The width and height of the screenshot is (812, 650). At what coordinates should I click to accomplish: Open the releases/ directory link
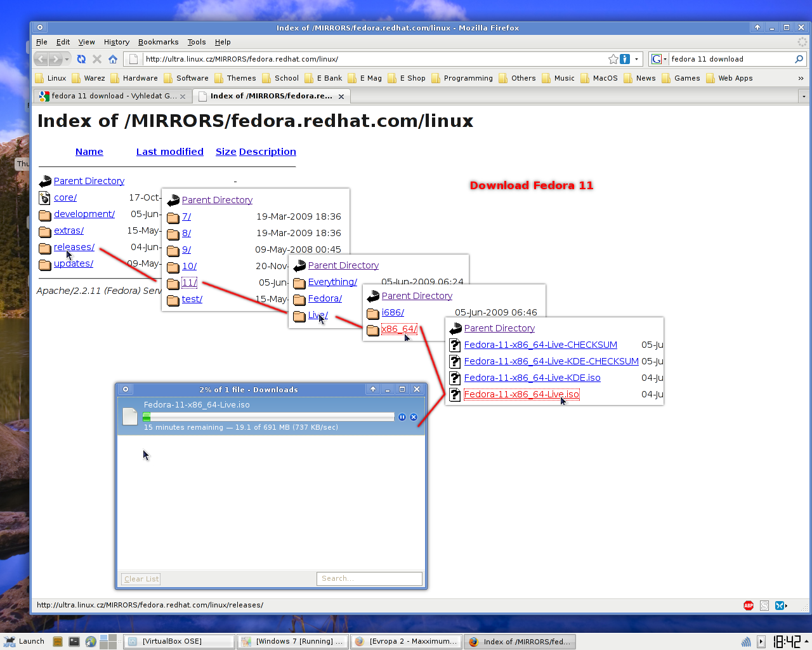[74, 247]
